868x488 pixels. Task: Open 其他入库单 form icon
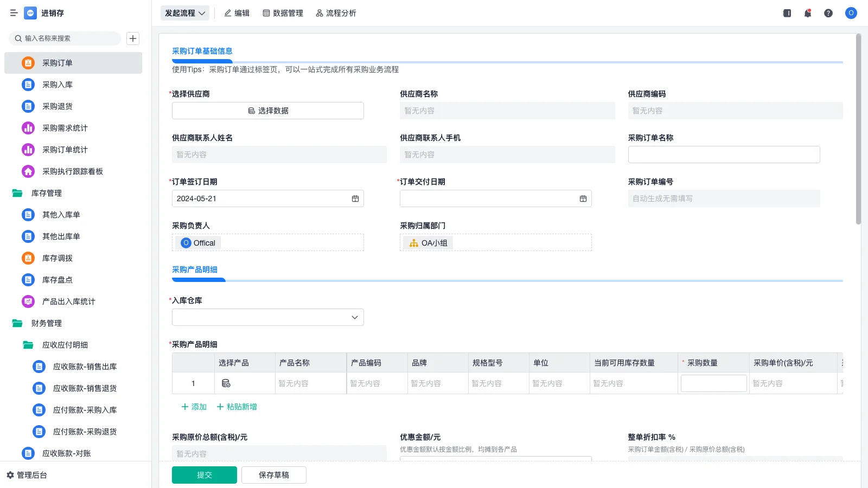(x=28, y=215)
